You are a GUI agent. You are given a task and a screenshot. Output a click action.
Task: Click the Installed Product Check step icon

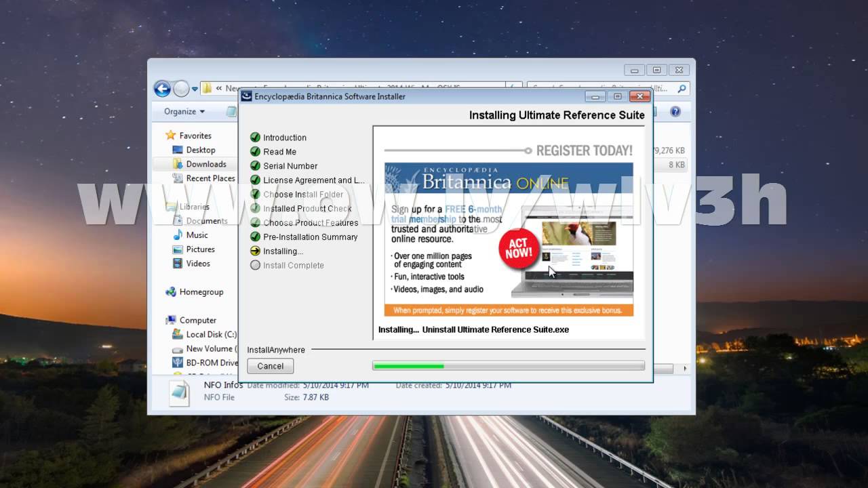(255, 209)
